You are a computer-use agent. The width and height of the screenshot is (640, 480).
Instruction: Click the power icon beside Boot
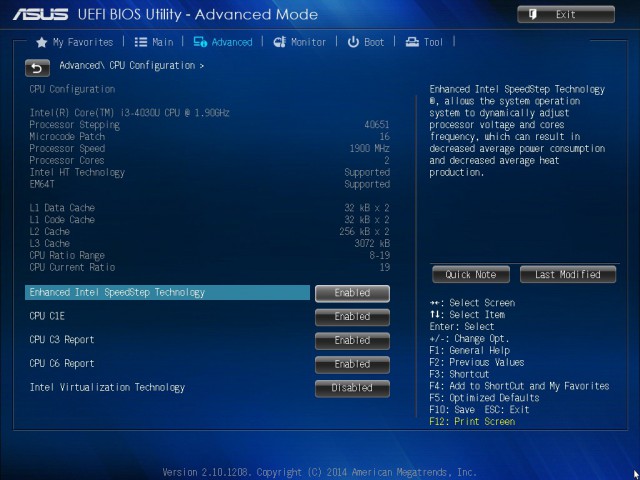353,42
